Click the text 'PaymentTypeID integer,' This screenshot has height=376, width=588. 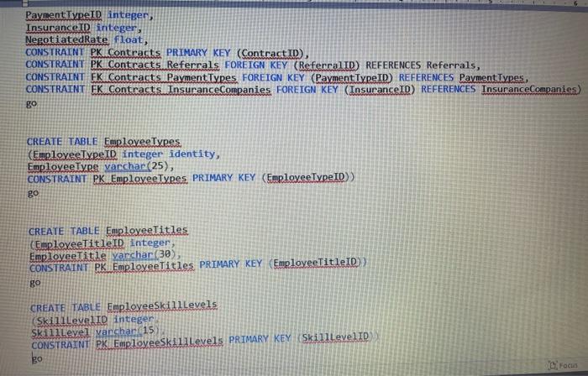89,15
